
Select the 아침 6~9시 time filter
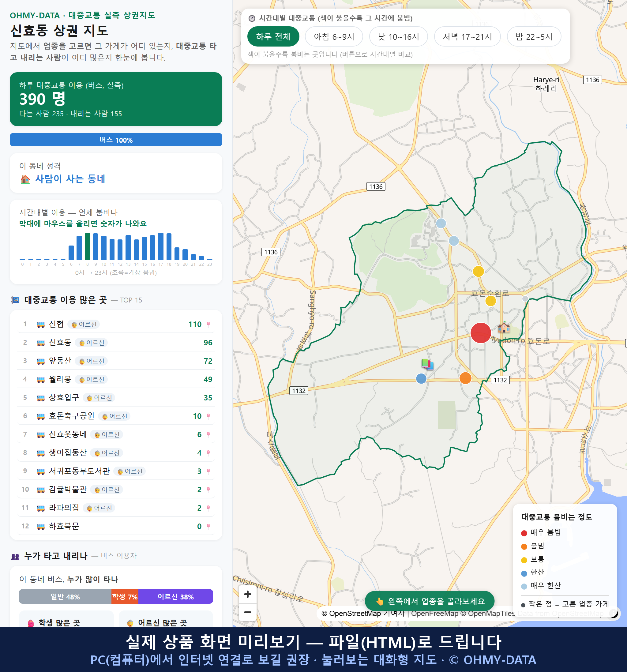tap(334, 36)
